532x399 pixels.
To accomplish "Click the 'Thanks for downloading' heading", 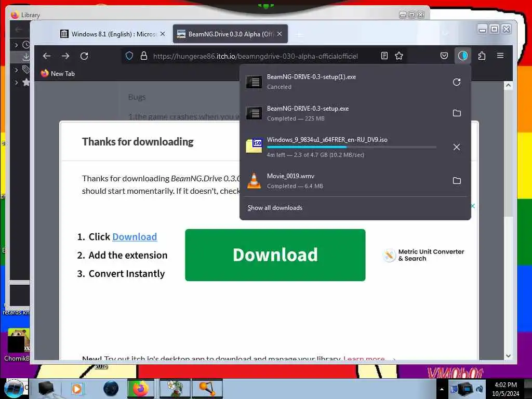I will [x=138, y=141].
